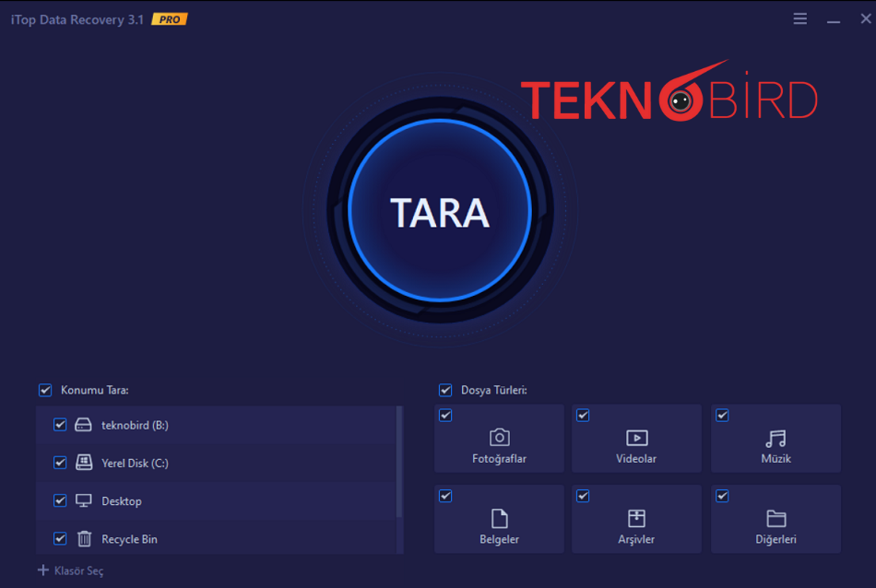Click the Fotoğraflar label

coord(500,458)
